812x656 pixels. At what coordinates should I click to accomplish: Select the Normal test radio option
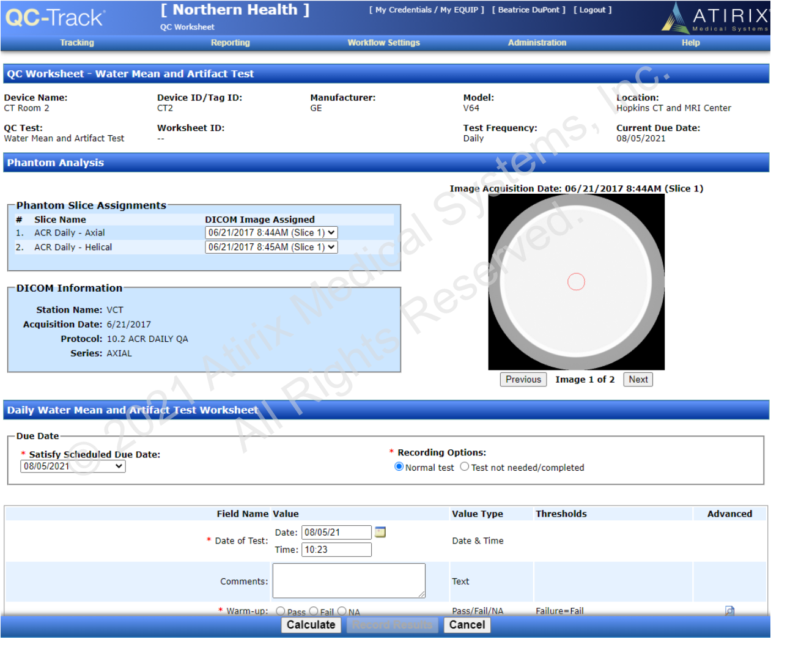point(399,467)
